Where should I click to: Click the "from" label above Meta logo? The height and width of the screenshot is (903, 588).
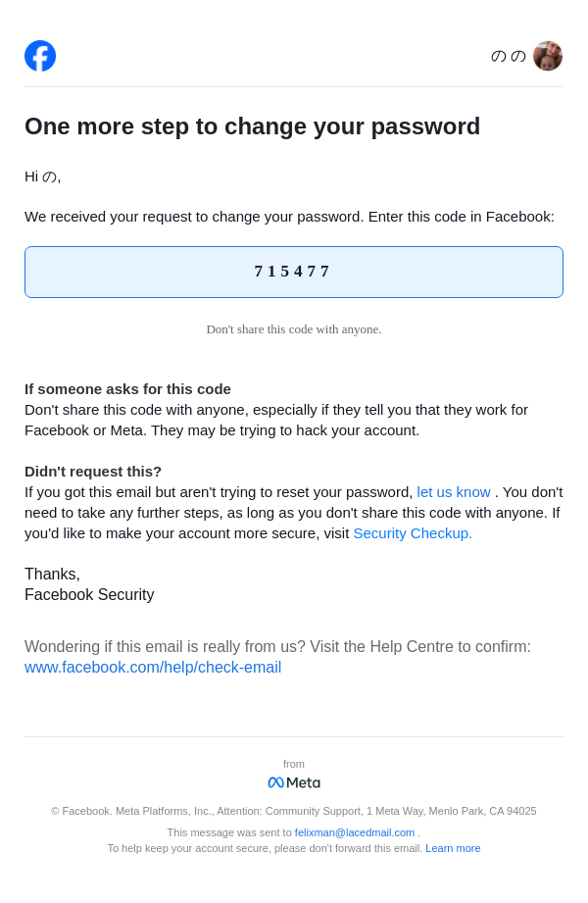click(x=294, y=764)
